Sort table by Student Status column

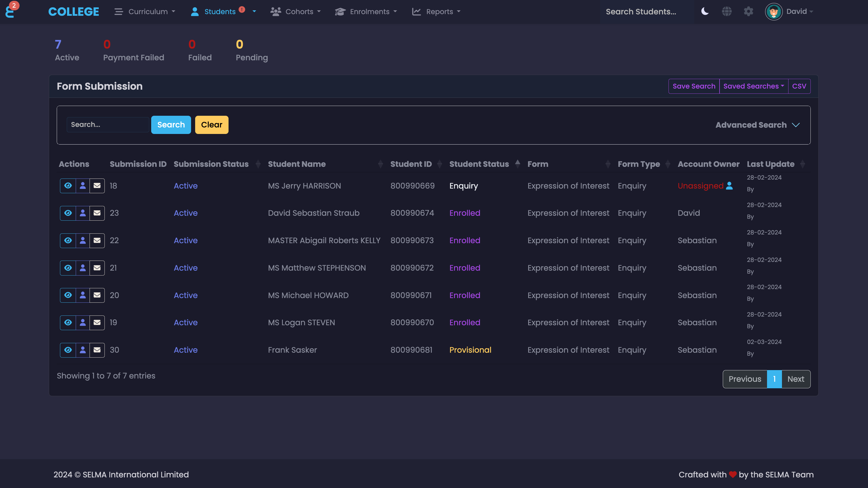(x=479, y=164)
